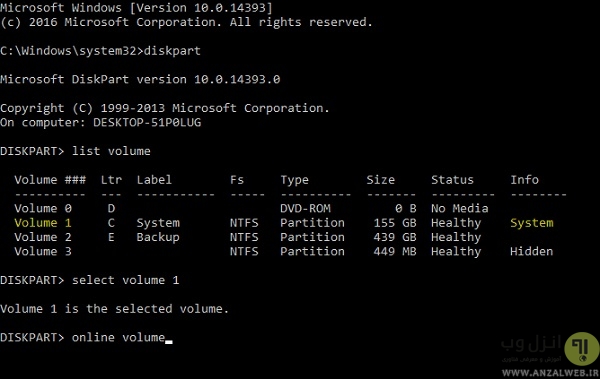This screenshot has height=379, width=600.
Task: Click drive letter 'D' of Volume 0
Action: tap(111, 209)
